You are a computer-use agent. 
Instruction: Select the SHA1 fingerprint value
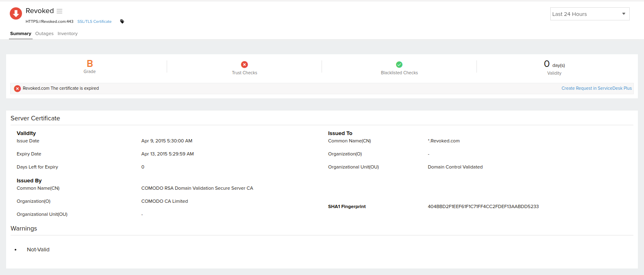(x=483, y=206)
